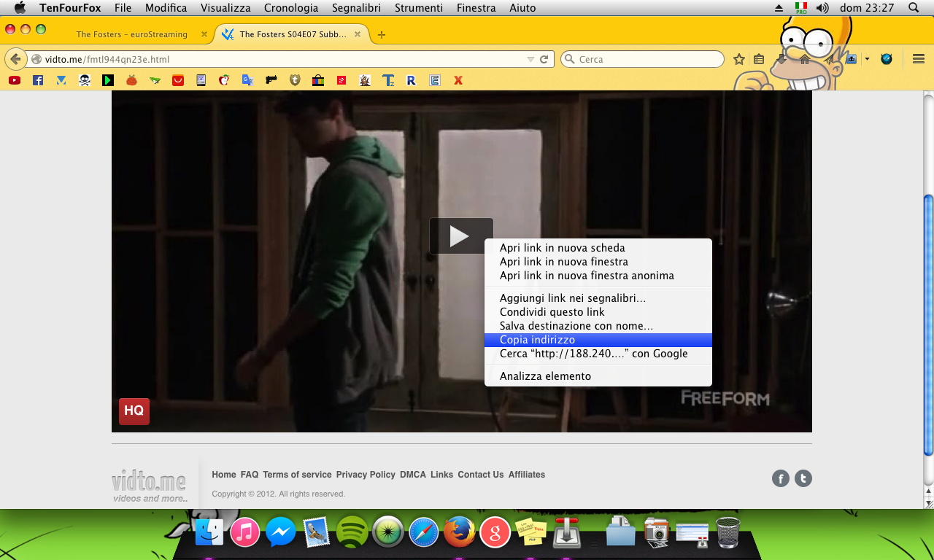Viewport: 934px width, 560px height.
Task: Choose 'Analizza elemento' in context menu
Action: 598,376
